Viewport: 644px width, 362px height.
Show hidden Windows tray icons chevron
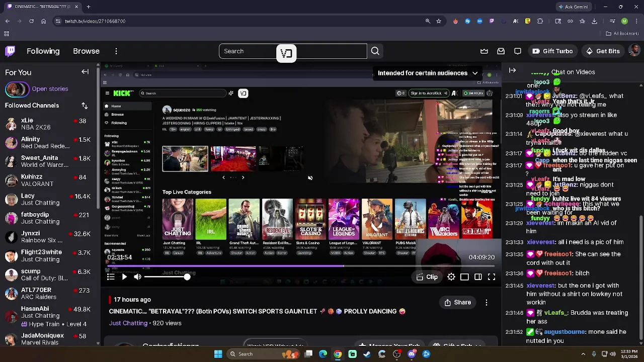tap(583, 354)
